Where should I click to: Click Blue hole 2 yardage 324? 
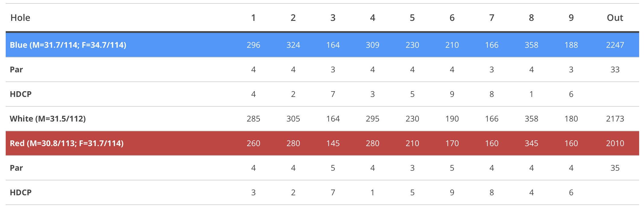(293, 45)
